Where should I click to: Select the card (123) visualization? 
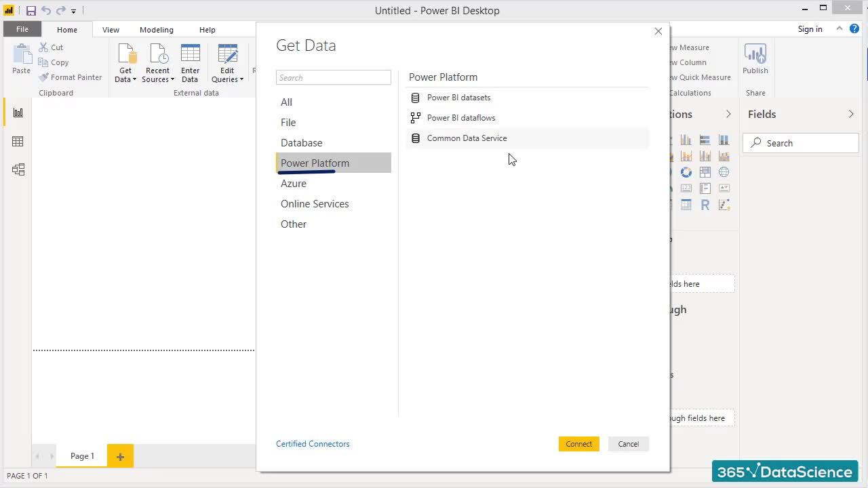686,188
